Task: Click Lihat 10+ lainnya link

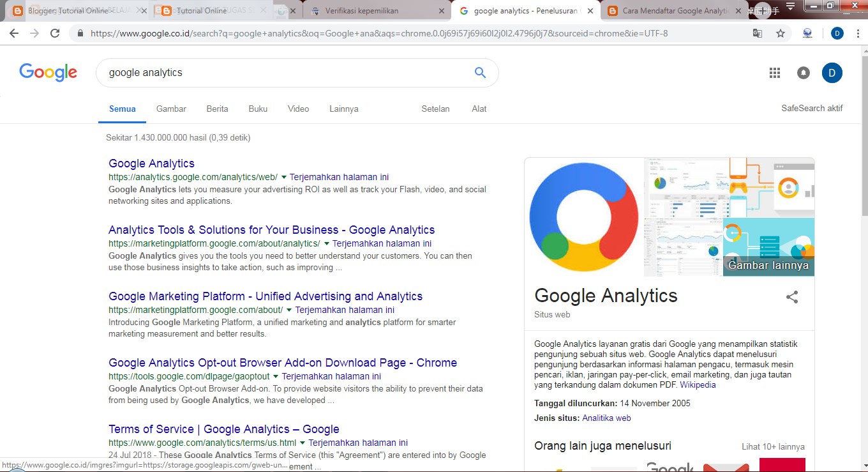Action: pos(773,447)
